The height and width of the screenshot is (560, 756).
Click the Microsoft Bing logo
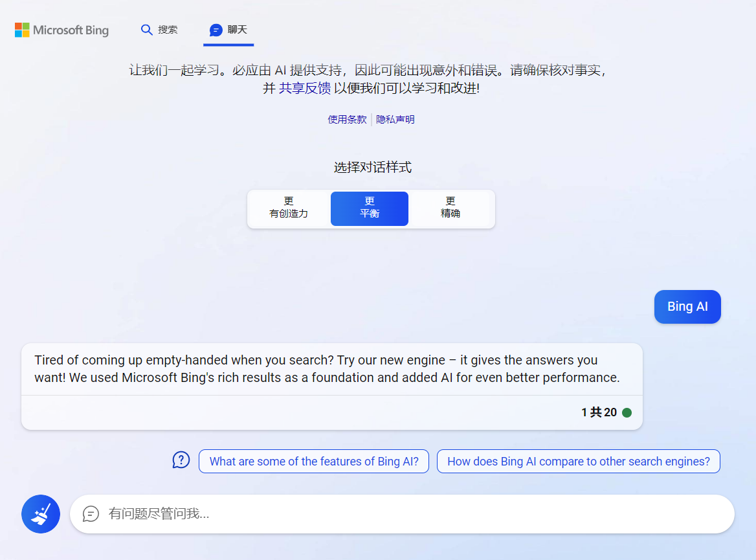(x=61, y=30)
